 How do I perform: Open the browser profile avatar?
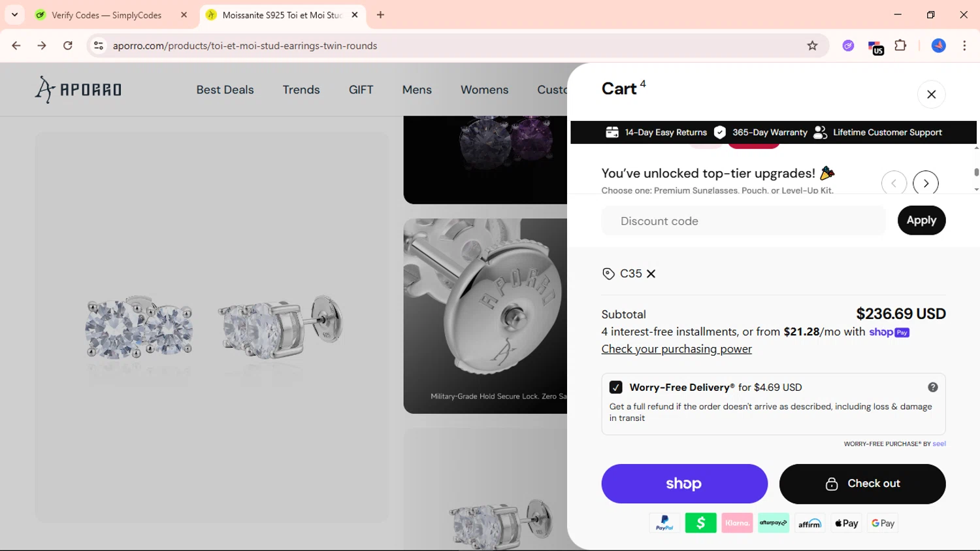tap(938, 46)
